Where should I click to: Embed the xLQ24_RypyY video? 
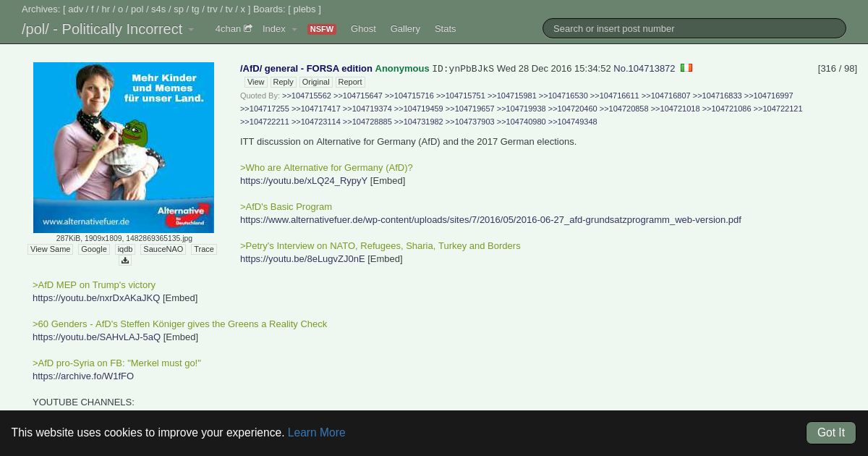coord(388,181)
